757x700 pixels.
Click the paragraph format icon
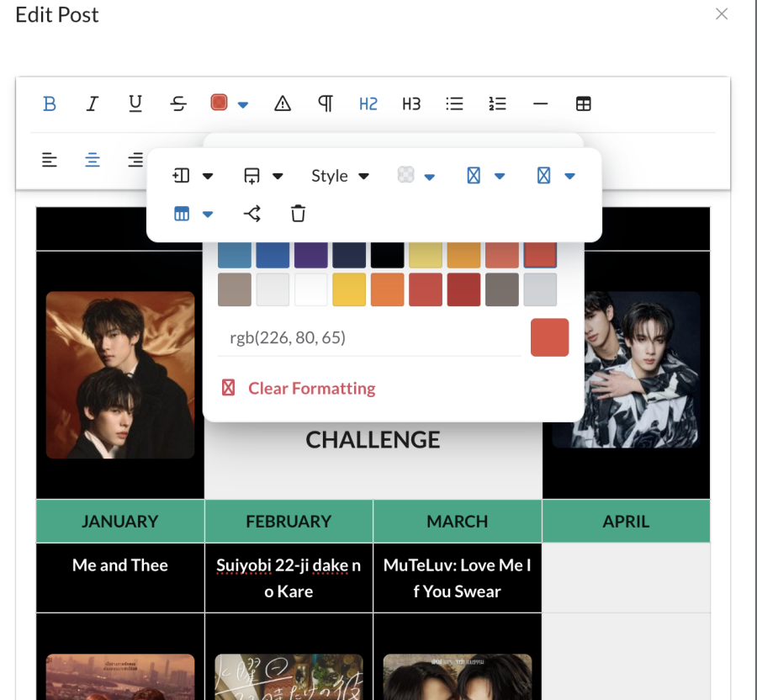pos(326,103)
